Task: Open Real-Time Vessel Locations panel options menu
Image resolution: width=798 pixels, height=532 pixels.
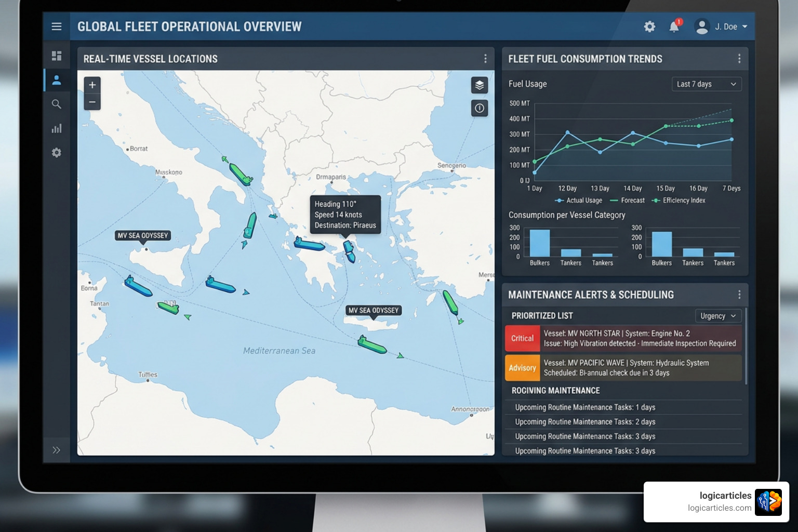Action: pyautogui.click(x=485, y=59)
